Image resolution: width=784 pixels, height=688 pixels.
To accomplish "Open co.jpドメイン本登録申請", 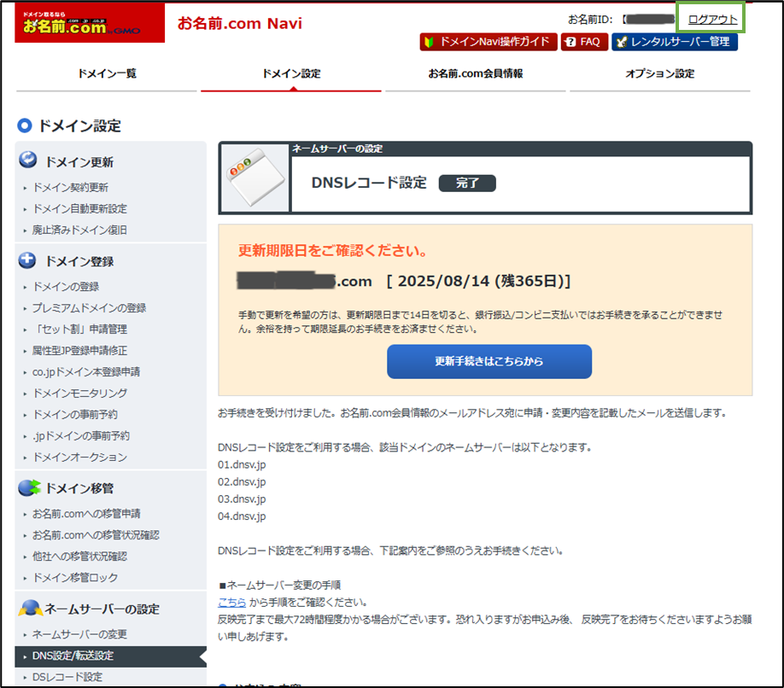I will [86, 371].
